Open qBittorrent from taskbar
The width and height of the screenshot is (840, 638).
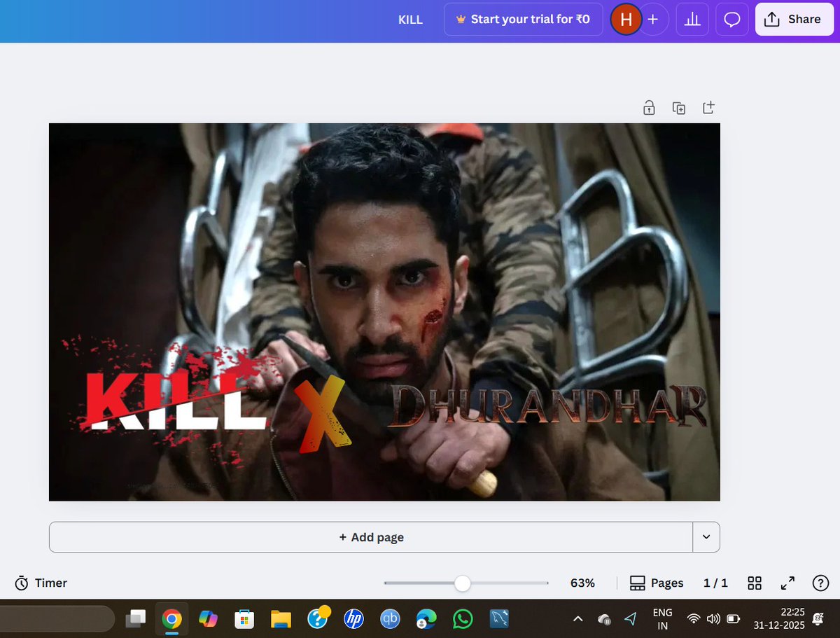(x=390, y=618)
